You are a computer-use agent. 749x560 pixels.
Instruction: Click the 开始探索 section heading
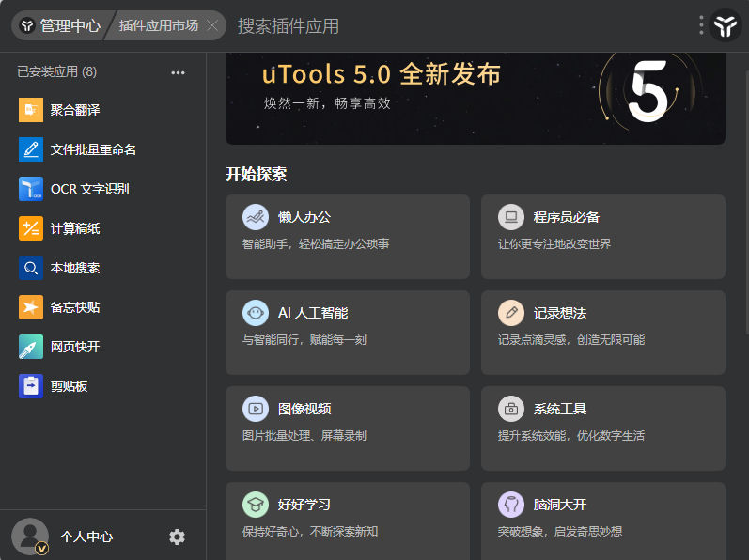[256, 174]
